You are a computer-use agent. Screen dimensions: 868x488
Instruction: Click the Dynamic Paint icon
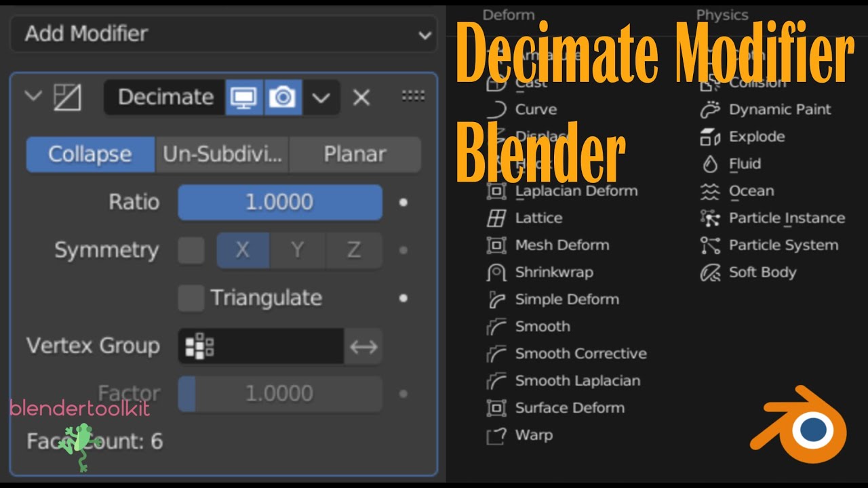coord(710,109)
